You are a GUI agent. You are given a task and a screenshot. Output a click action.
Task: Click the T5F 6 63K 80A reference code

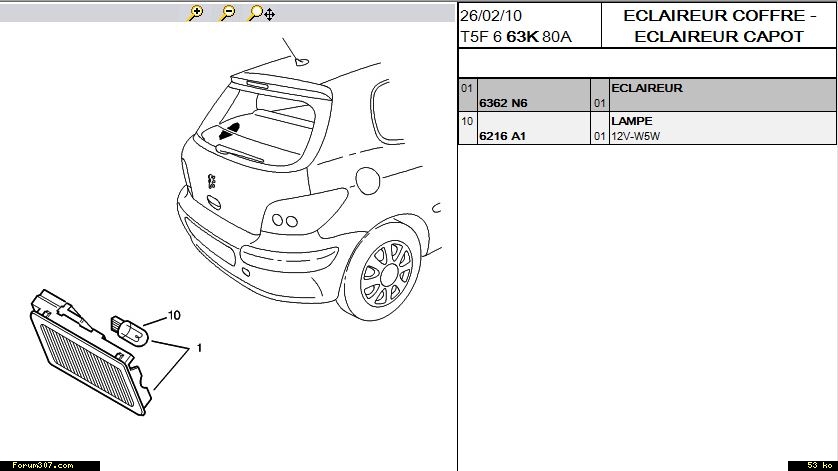click(x=516, y=36)
